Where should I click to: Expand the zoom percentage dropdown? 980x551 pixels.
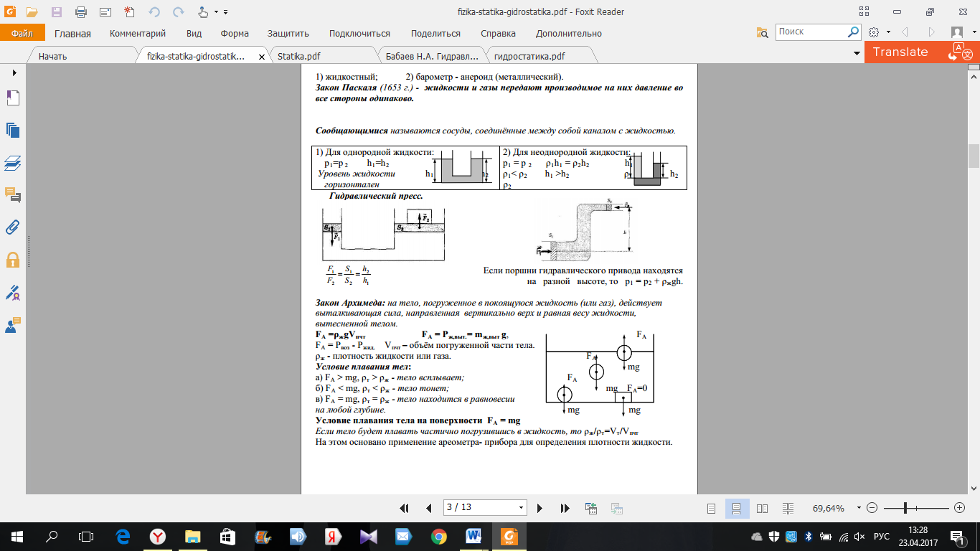pos(858,508)
